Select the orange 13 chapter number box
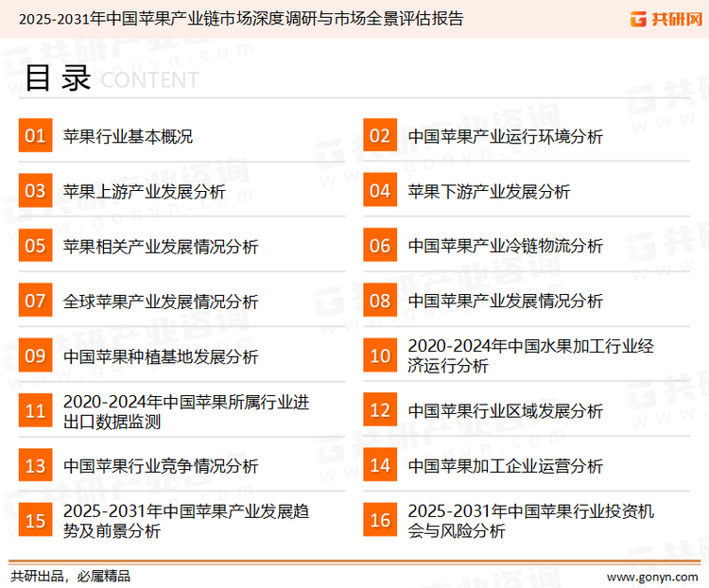Screen dimensions: 709x588 point(35,465)
